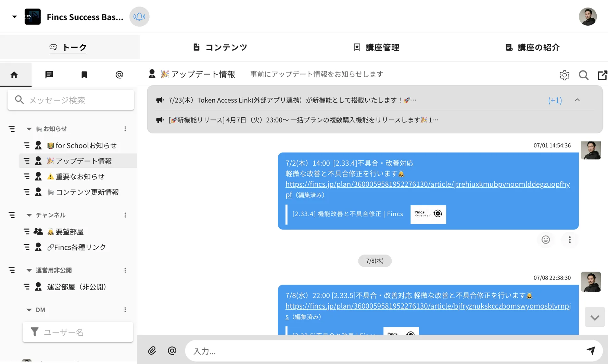Open more options for 7/2 message
Viewport: 608px width, 364px height.
click(570, 239)
